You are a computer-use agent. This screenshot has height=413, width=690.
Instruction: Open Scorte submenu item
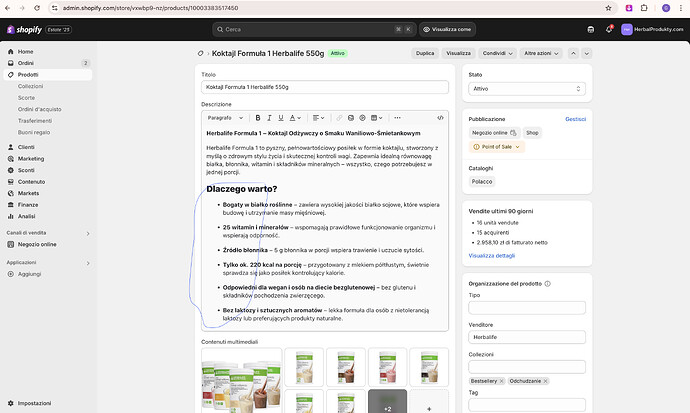click(x=26, y=98)
